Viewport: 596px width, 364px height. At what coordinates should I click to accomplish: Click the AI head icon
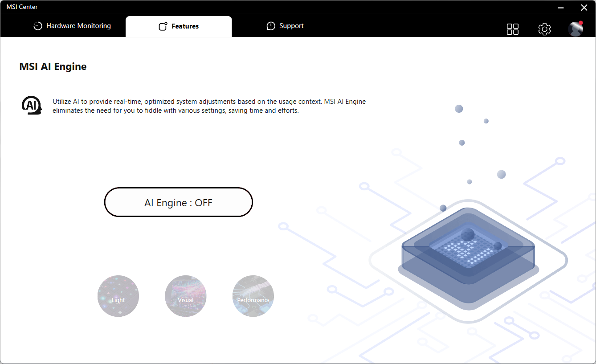[32, 106]
